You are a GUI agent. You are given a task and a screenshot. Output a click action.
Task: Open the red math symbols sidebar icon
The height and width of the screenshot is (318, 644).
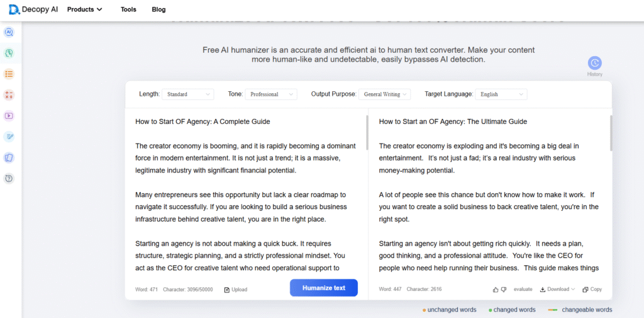pos(9,95)
